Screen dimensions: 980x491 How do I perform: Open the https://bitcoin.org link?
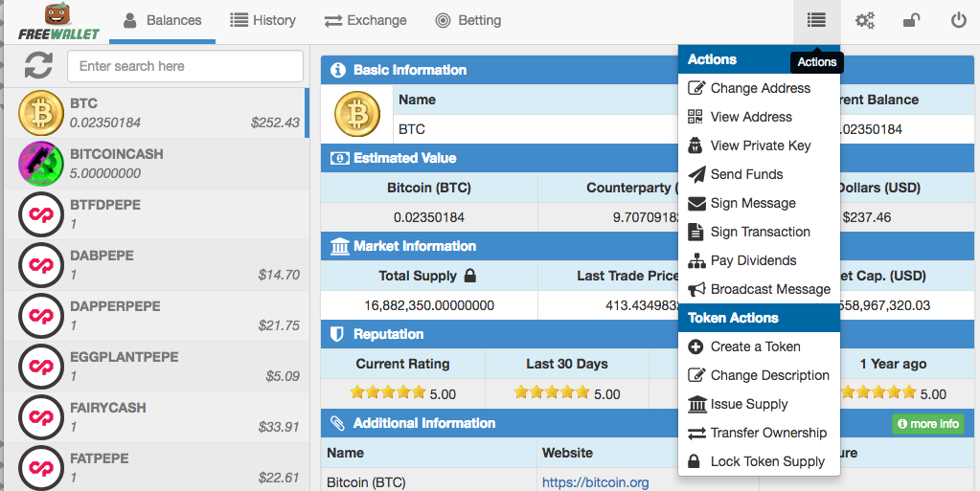pos(595,482)
